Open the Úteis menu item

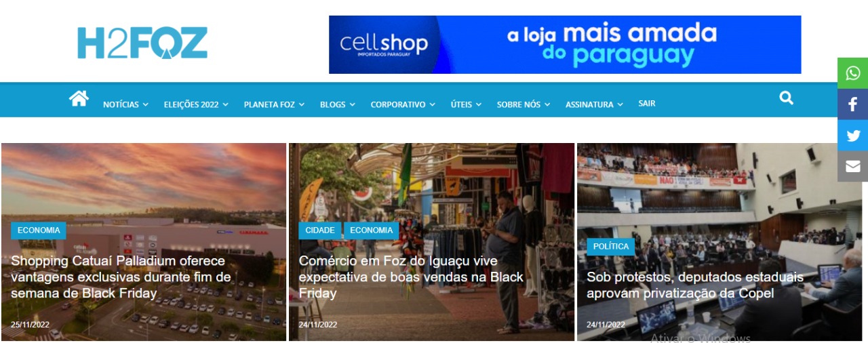pyautogui.click(x=466, y=104)
